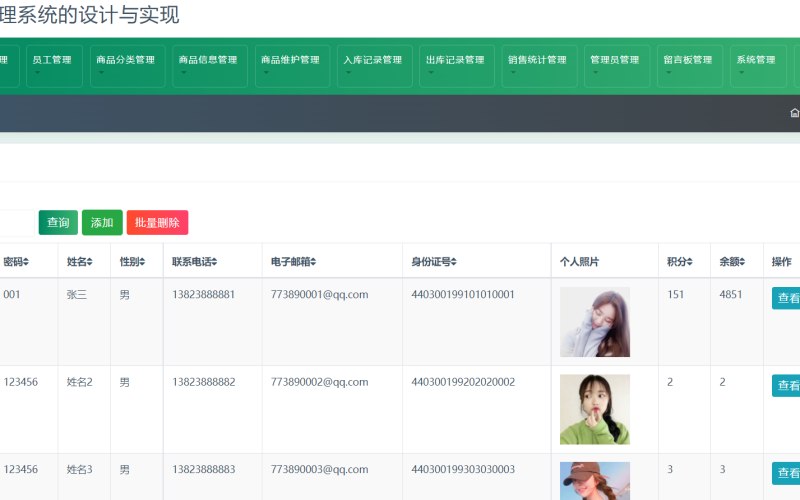Click the home icon in breadcrumb bar
The width and height of the screenshot is (800, 500).
tap(794, 113)
